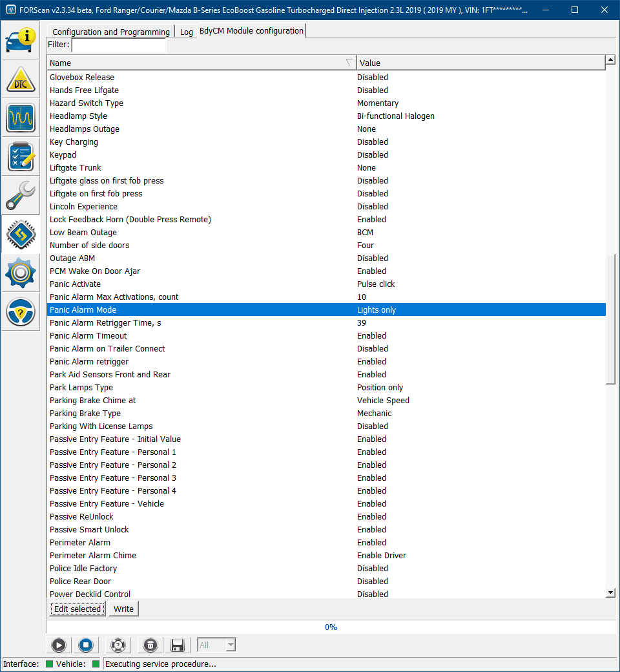Select the Power Decklid Control row

click(326, 594)
